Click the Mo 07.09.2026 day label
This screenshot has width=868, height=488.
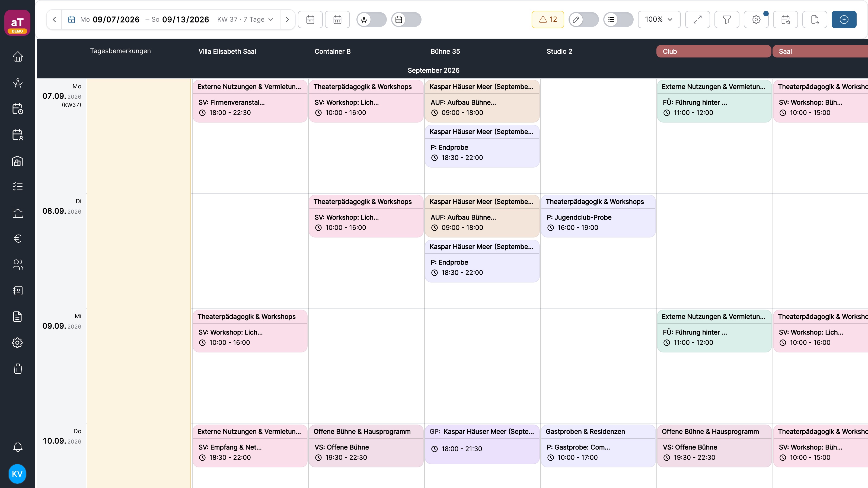tap(62, 96)
